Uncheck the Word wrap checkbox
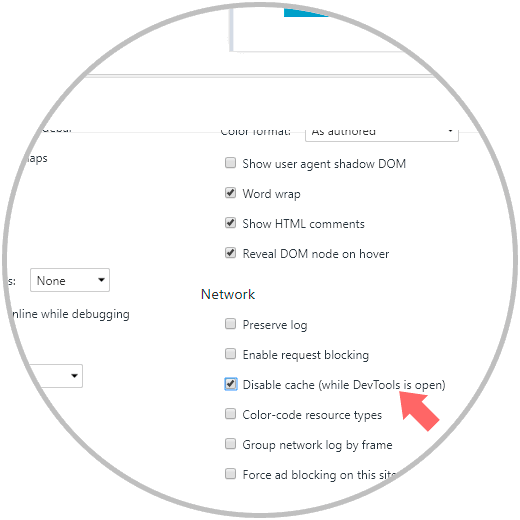 (230, 193)
